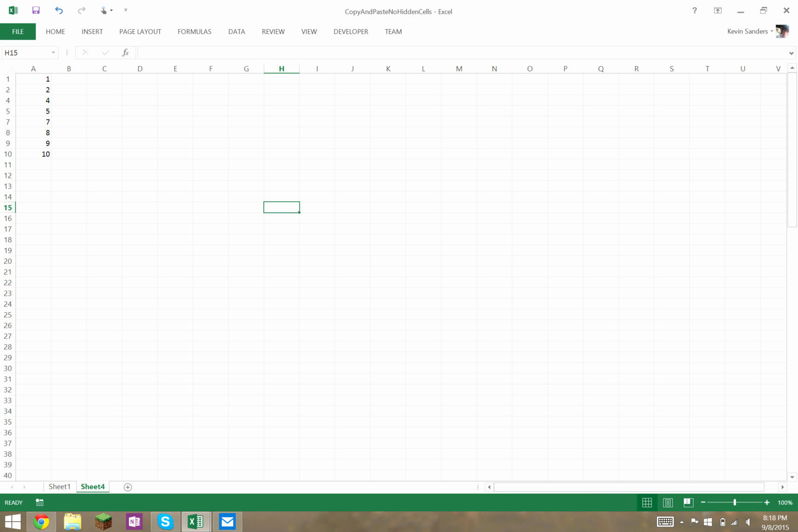
Task: Launch Skype from the taskbar
Action: (165, 521)
